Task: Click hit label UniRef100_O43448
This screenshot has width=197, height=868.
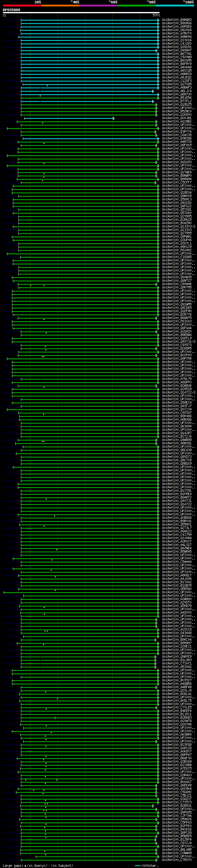Action: [177, 633]
